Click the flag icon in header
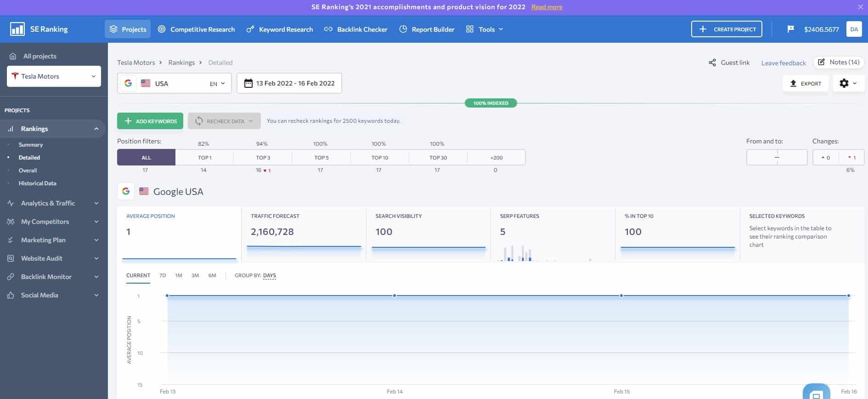The width and height of the screenshot is (868, 399). click(x=790, y=29)
